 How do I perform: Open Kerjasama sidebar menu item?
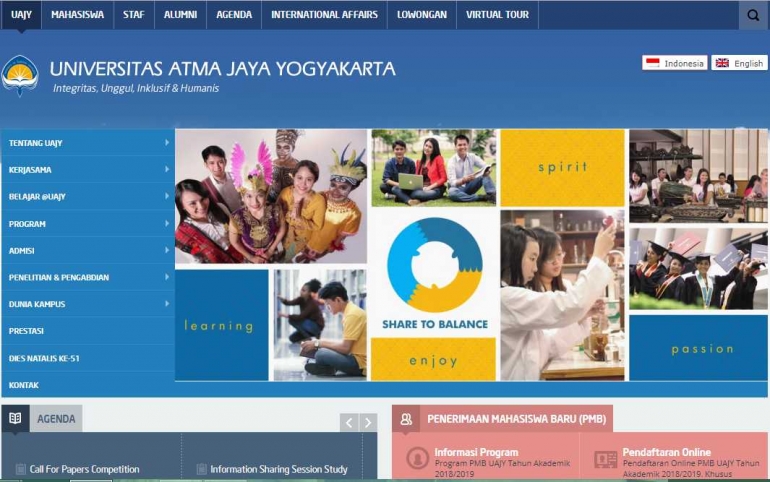(88, 170)
